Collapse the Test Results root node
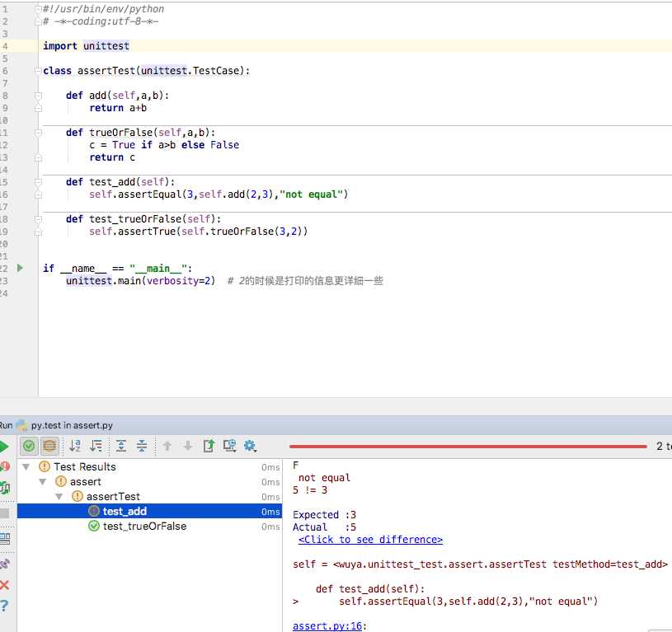 coord(26,466)
